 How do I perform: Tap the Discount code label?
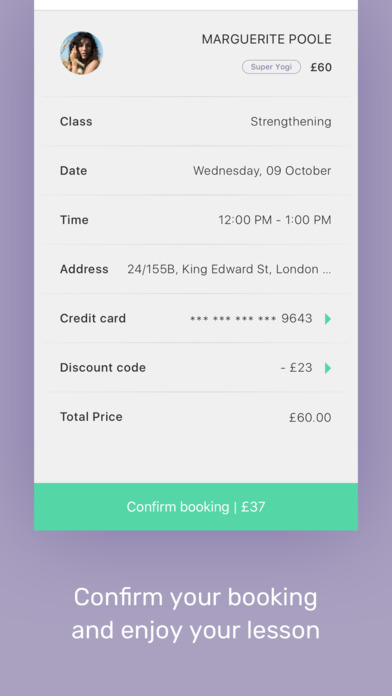click(103, 368)
